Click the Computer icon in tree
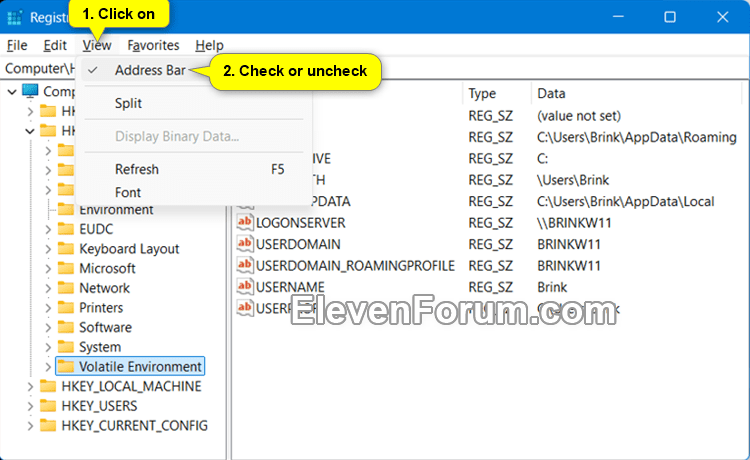 coord(30,90)
